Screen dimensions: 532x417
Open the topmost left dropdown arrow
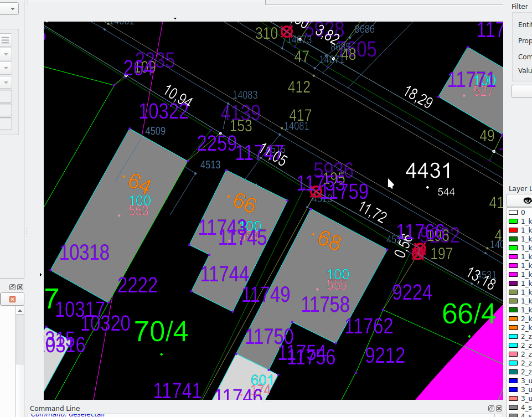(x=13, y=8)
